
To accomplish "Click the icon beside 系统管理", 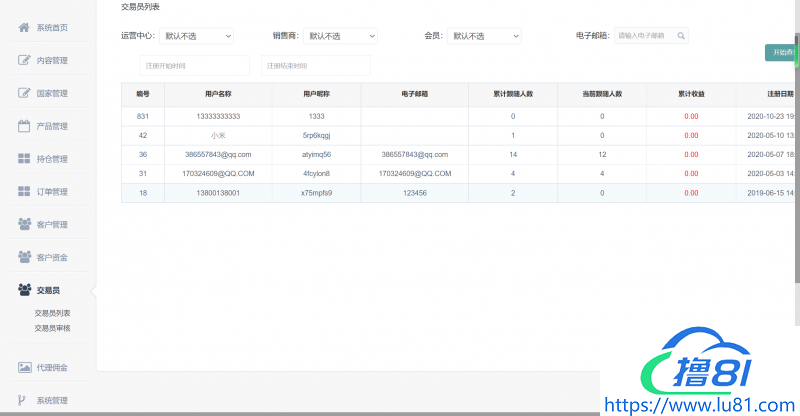I will (x=24, y=400).
